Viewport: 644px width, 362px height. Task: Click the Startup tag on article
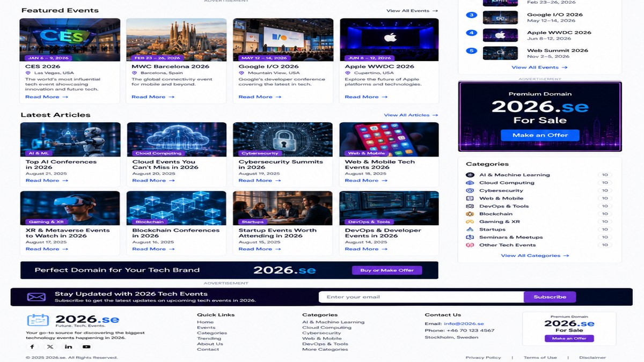[x=253, y=222]
